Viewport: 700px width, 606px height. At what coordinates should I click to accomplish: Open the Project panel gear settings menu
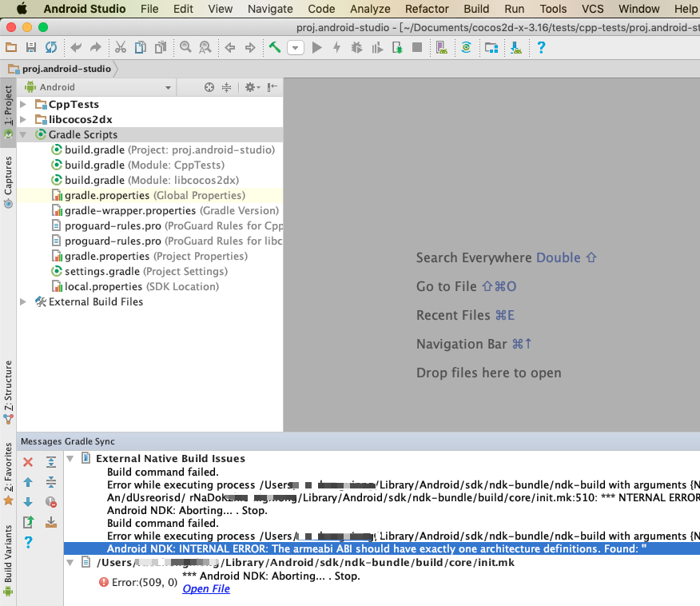(253, 87)
